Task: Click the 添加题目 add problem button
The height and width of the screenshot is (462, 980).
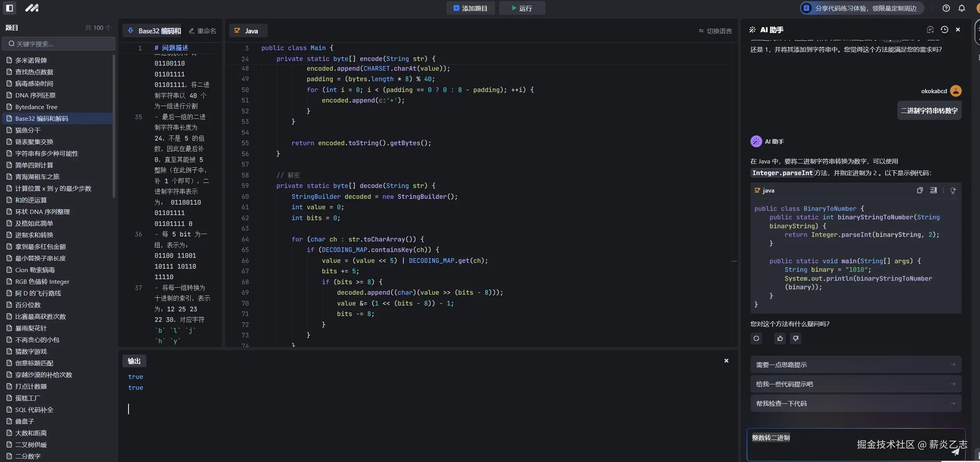Action: point(470,8)
